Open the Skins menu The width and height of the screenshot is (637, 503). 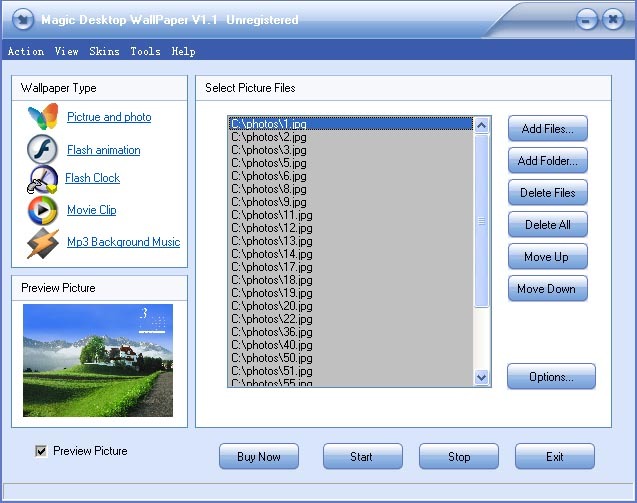point(104,51)
